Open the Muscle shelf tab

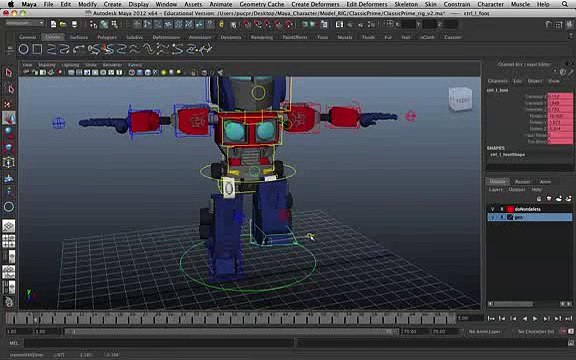pos(345,37)
